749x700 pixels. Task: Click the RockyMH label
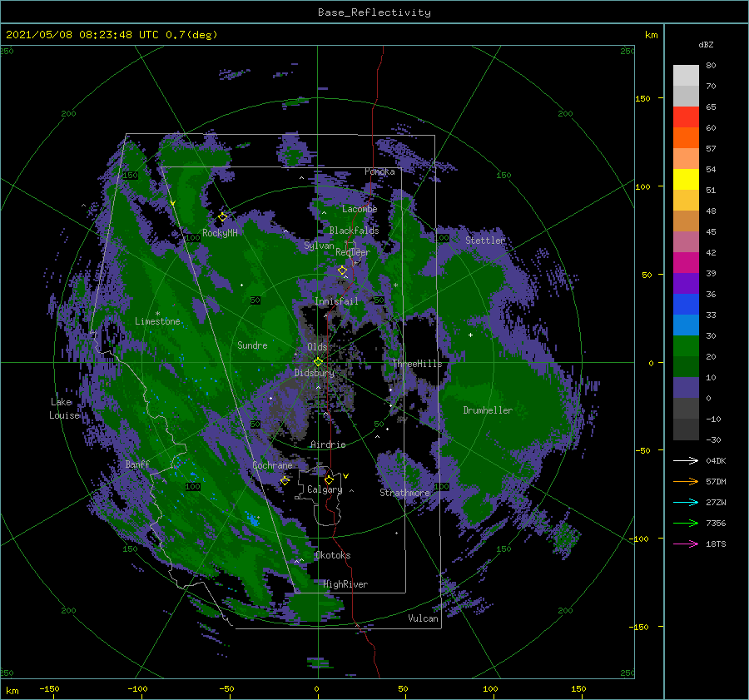click(220, 233)
